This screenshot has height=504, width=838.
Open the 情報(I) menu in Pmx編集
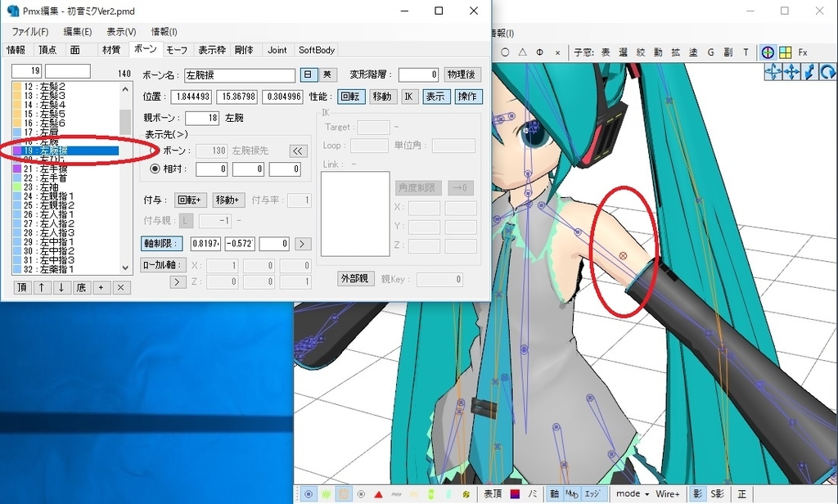click(164, 32)
